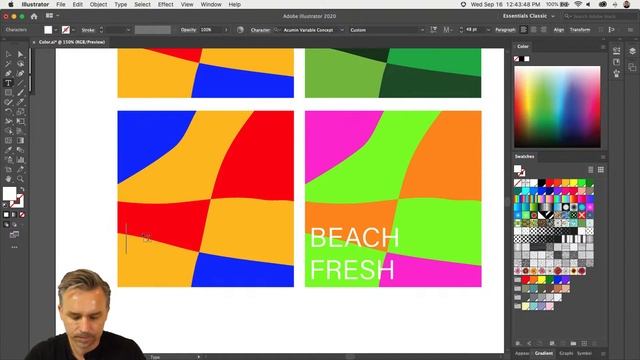Click the Home icon in title bar
The image size is (640, 360).
click(x=34, y=16)
